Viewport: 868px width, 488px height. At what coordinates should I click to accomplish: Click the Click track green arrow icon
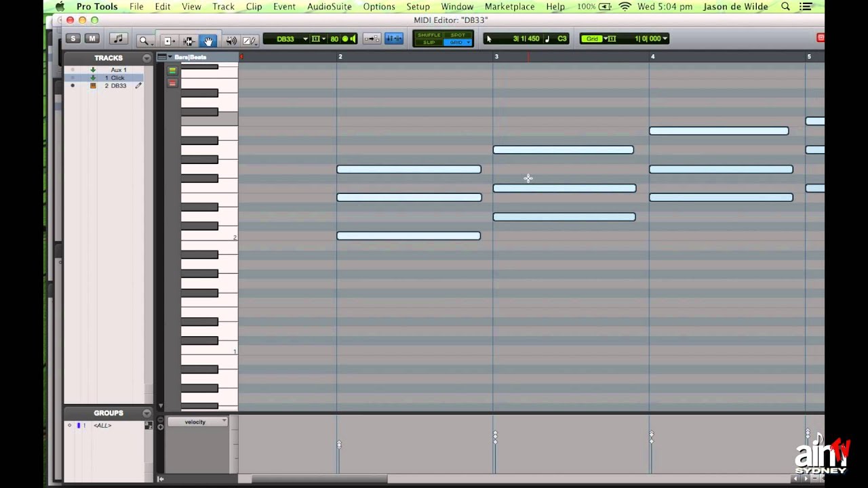coord(93,78)
